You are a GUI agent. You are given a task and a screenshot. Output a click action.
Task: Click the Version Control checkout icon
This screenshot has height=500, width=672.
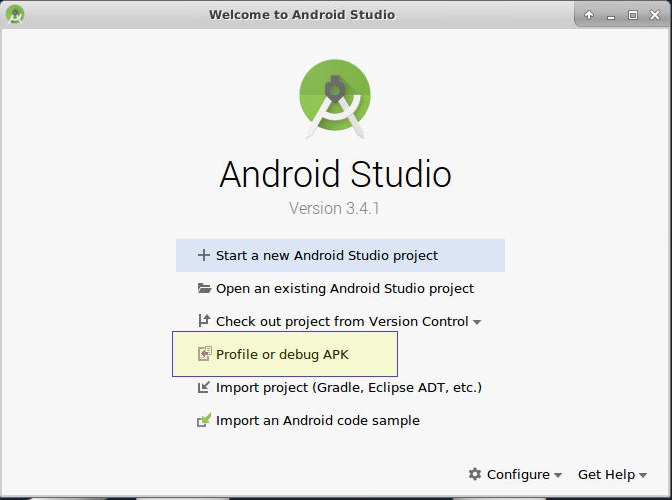tap(204, 321)
